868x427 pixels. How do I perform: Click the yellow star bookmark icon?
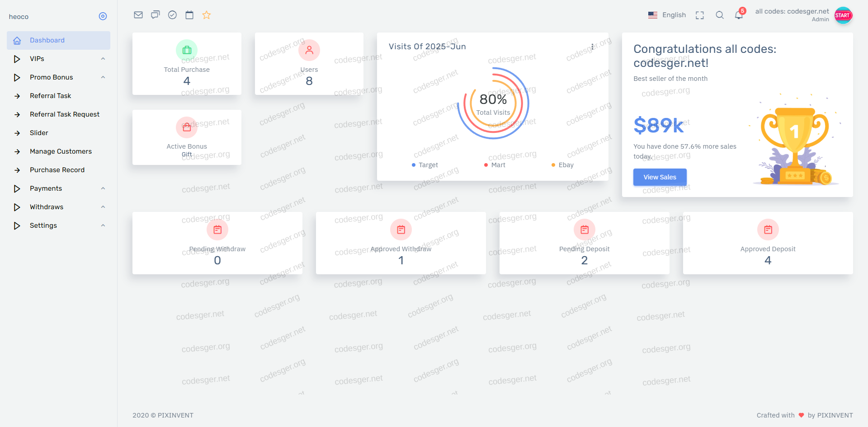coord(207,15)
